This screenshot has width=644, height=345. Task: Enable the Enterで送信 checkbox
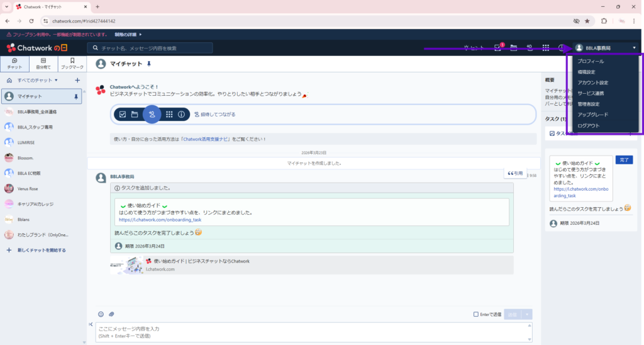(x=476, y=314)
